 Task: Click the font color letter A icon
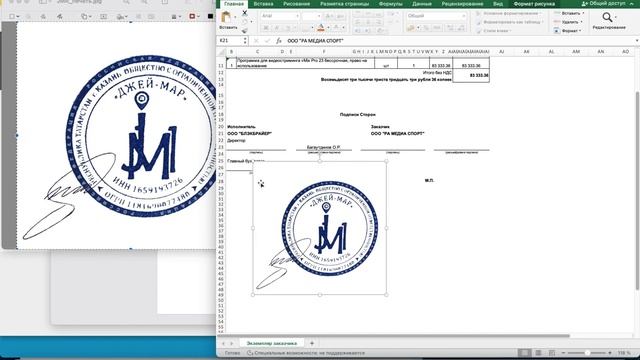point(321,28)
